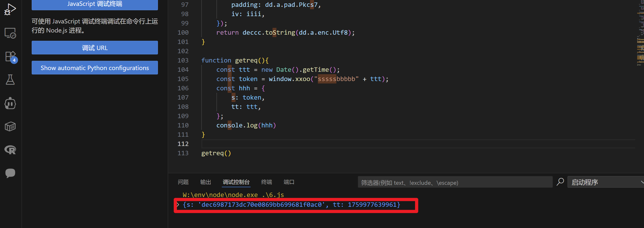Click the 'padding: dd.a.pad.Pkcs7' line
The image size is (644, 228).
click(x=276, y=5)
